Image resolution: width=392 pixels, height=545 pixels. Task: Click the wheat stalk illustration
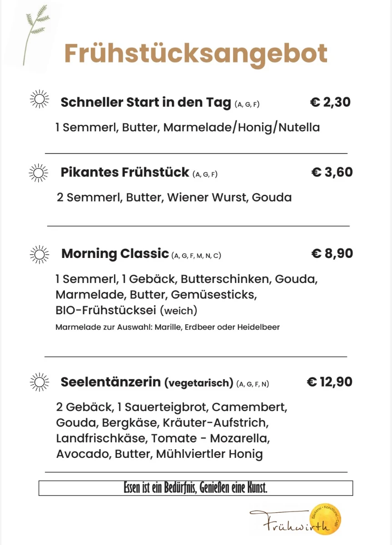coord(36,35)
